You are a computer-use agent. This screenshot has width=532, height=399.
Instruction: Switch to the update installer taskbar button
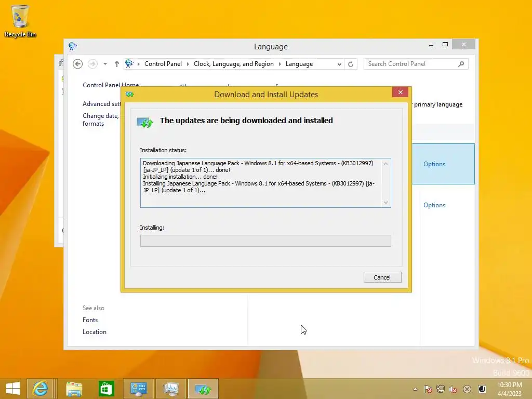(x=203, y=389)
